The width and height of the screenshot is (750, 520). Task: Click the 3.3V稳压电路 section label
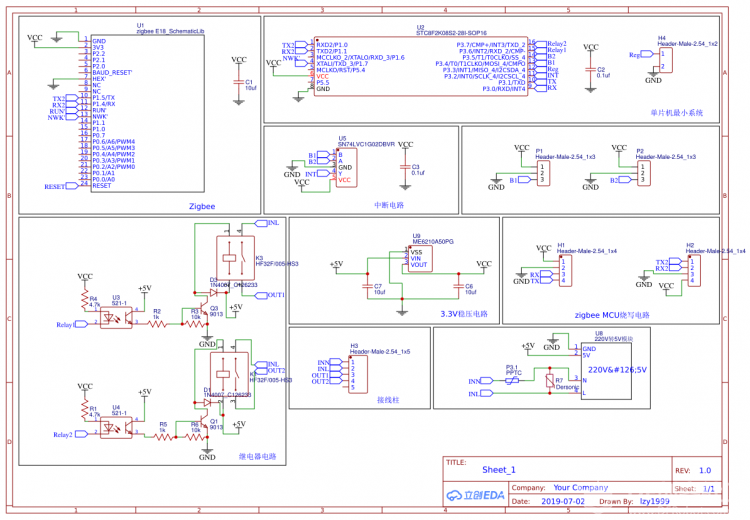464,314
